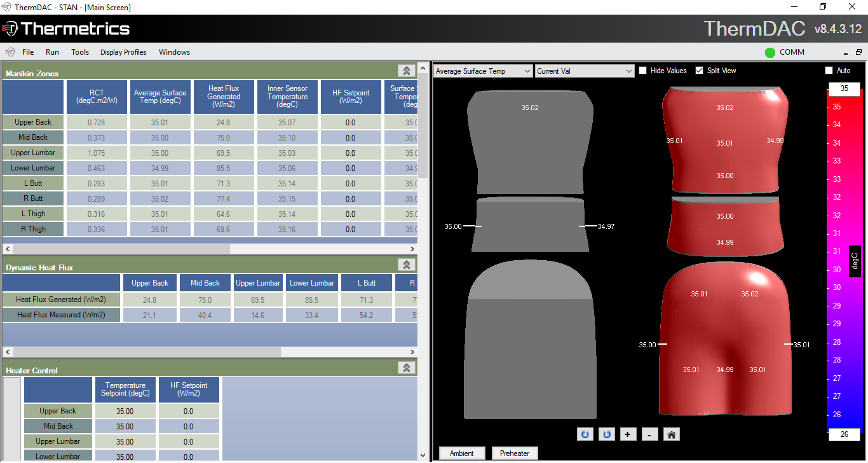This screenshot has width=868, height=463.
Task: Edit the scale maximum field showing 35
Action: [x=844, y=88]
